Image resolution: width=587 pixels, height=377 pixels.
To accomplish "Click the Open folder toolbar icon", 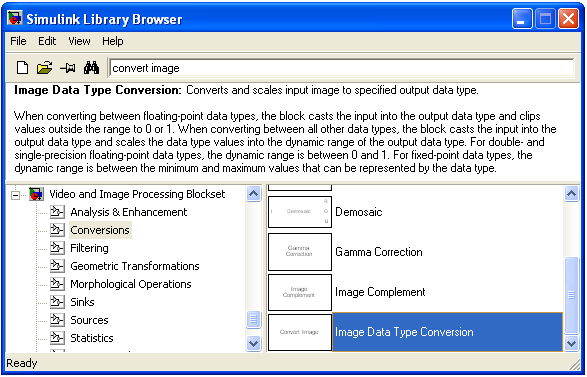I will [x=45, y=68].
